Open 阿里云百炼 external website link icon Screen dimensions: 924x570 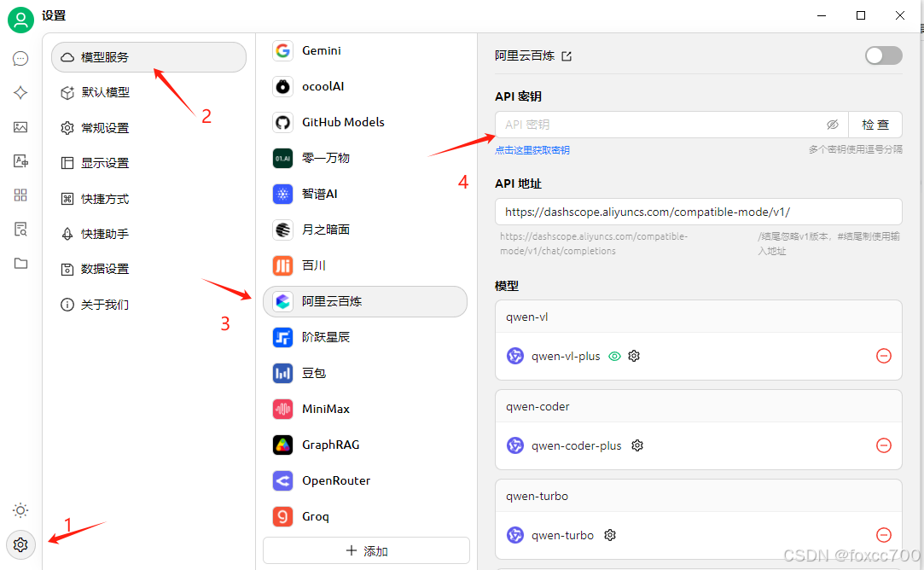click(567, 56)
